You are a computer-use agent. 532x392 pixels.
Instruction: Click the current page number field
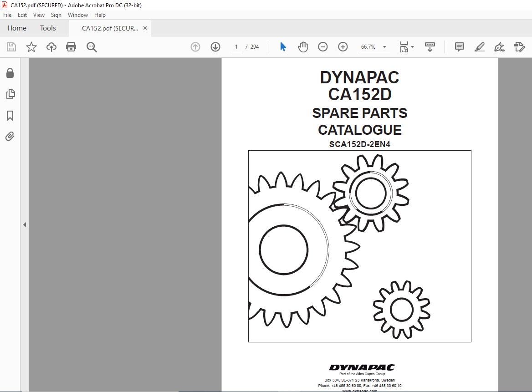pos(236,47)
